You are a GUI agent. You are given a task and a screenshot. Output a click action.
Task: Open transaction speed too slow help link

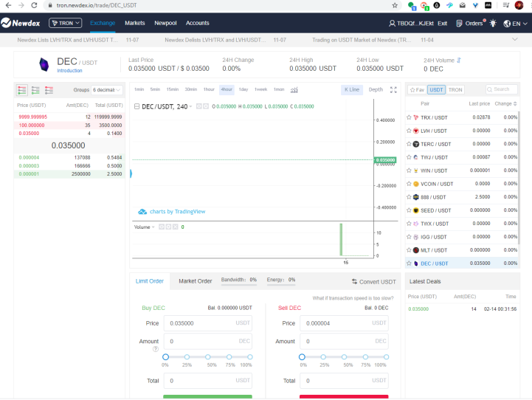pos(353,298)
